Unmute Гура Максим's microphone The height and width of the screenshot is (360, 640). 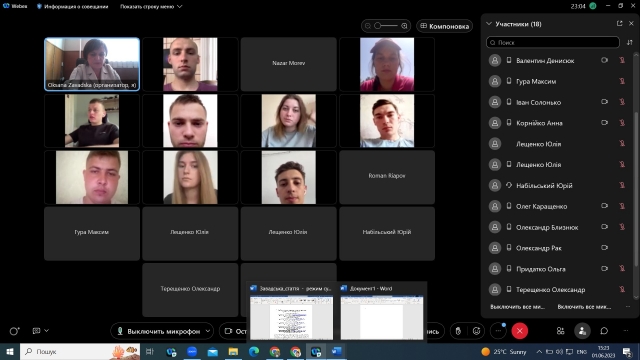[622, 81]
